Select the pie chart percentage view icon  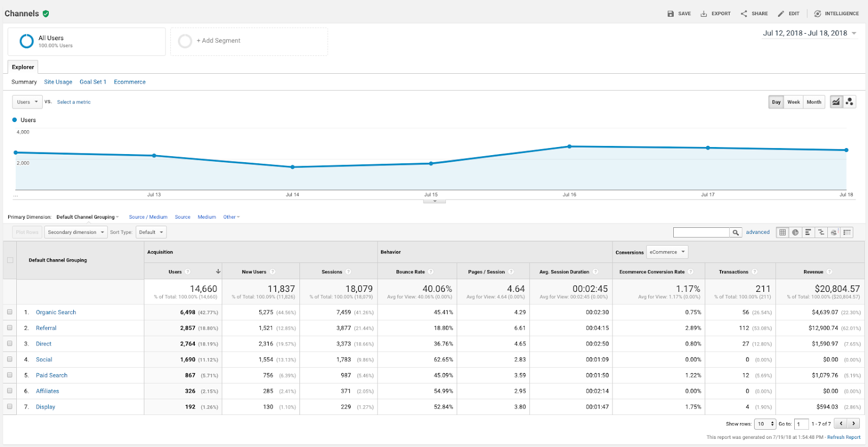795,232
